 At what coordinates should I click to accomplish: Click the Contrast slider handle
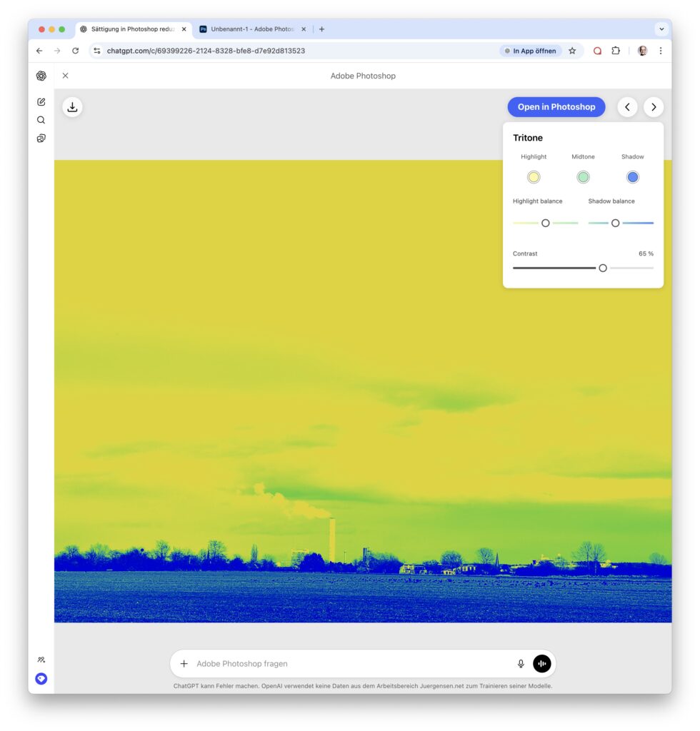(x=603, y=268)
